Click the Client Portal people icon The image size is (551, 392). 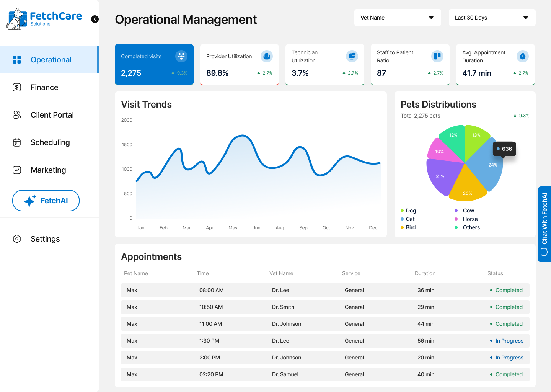pyautogui.click(x=17, y=115)
